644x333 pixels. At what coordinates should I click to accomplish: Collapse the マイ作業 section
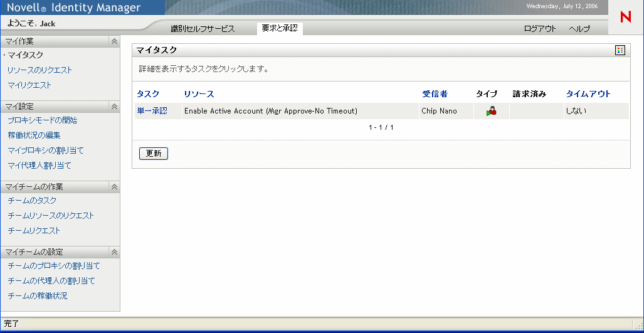115,41
